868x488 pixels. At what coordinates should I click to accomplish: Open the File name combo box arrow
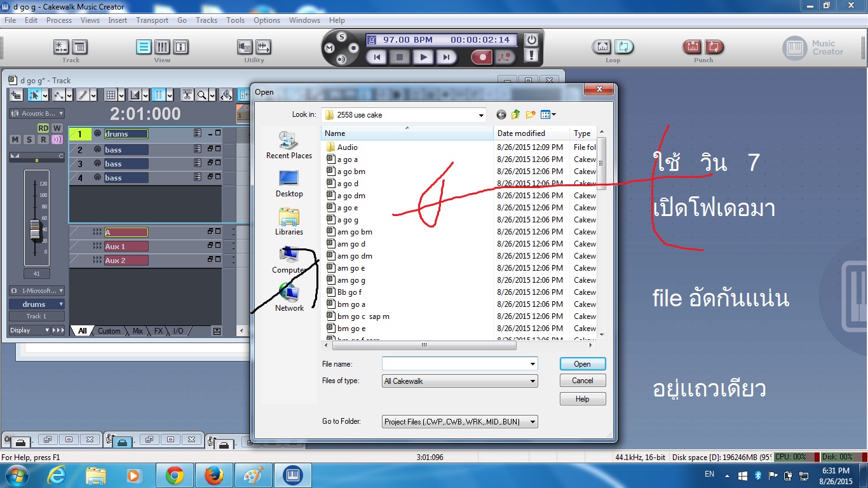click(x=532, y=364)
